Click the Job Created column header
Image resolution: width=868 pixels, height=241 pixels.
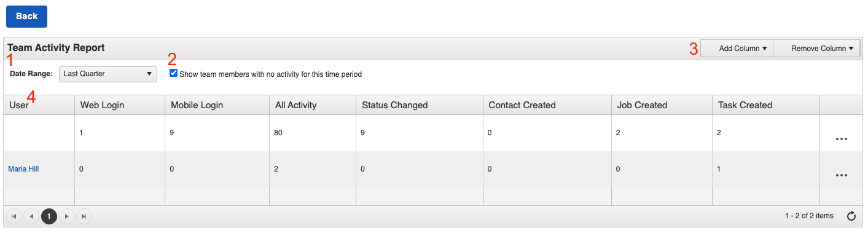642,105
